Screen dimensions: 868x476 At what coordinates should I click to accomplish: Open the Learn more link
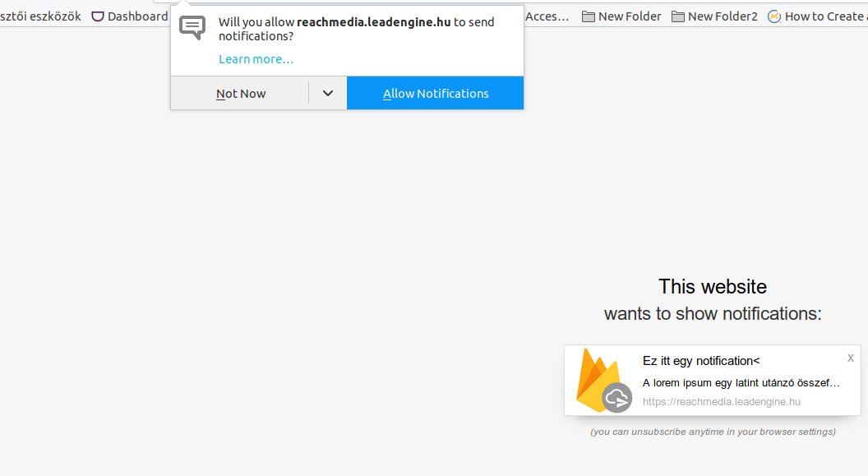coord(256,59)
